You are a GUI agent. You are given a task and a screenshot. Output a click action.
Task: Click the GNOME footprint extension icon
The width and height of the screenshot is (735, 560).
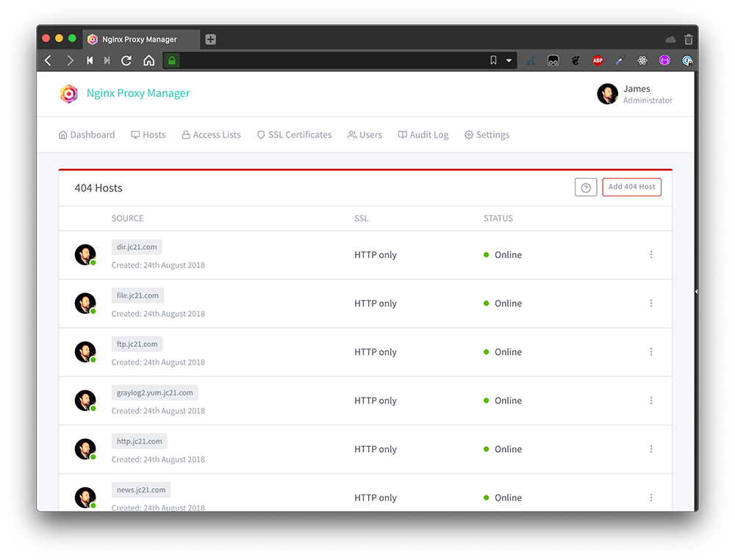coord(576,60)
